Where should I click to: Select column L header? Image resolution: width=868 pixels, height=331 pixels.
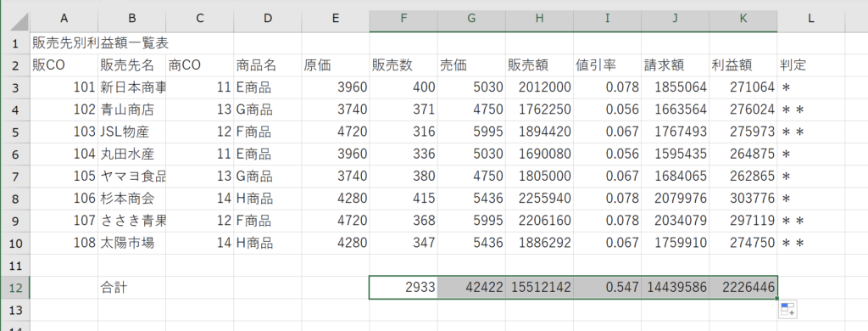(811, 19)
